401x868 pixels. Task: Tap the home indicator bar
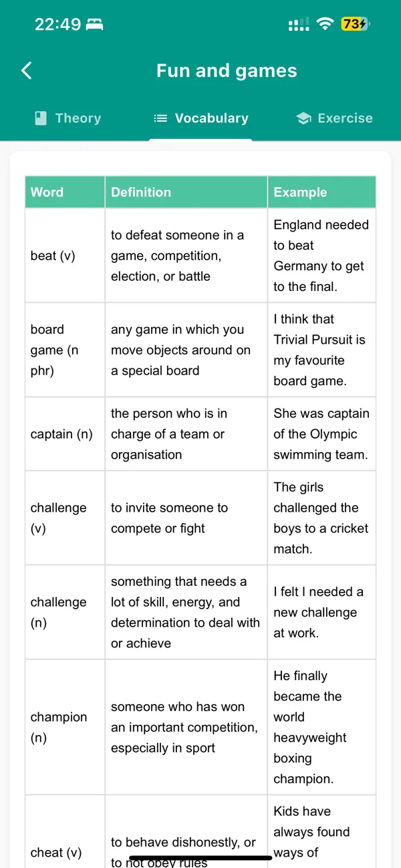pos(200,857)
